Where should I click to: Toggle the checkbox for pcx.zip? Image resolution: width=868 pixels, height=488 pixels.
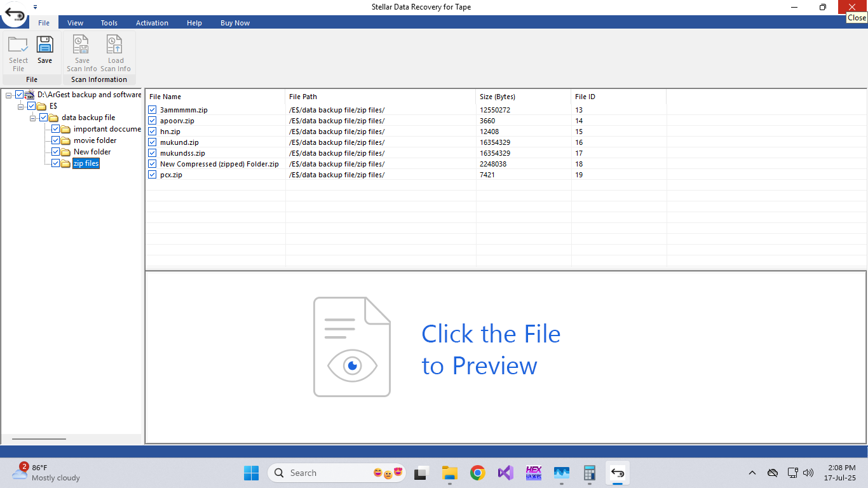(x=153, y=175)
